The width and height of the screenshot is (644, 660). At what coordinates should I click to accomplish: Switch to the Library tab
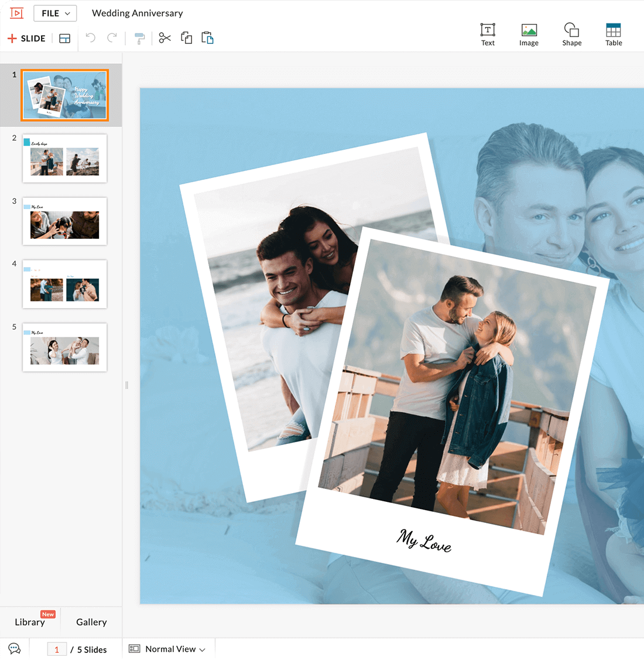30,622
